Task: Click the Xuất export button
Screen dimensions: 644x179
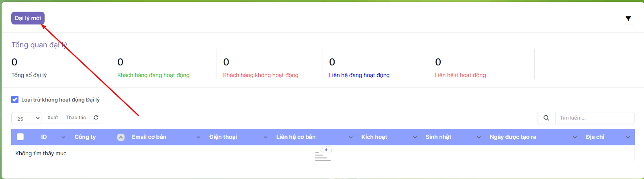Action: click(x=53, y=118)
